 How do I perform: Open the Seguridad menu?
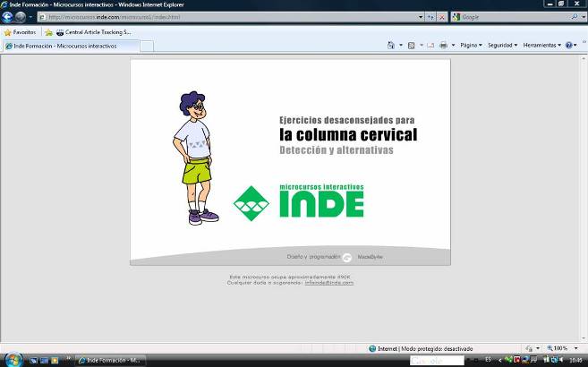(502, 45)
